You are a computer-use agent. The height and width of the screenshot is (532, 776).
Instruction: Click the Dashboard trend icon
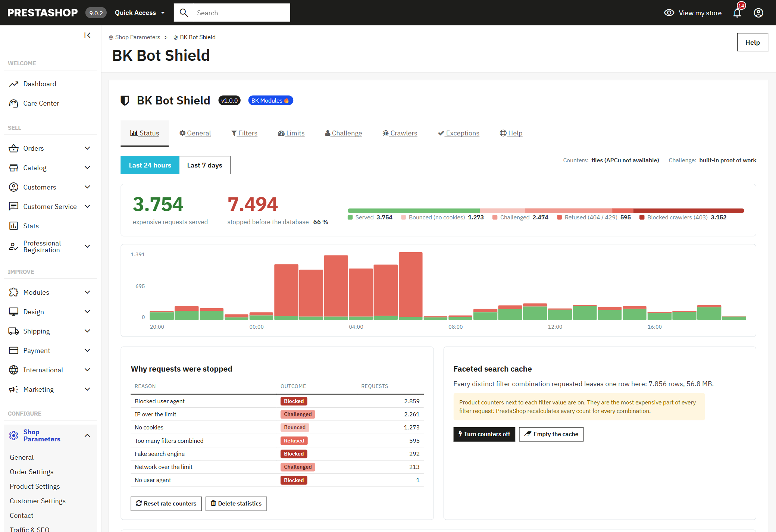14,84
